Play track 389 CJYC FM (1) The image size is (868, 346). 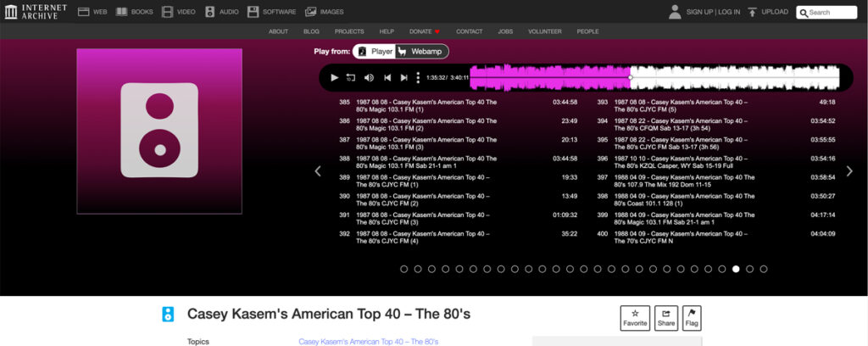click(422, 181)
